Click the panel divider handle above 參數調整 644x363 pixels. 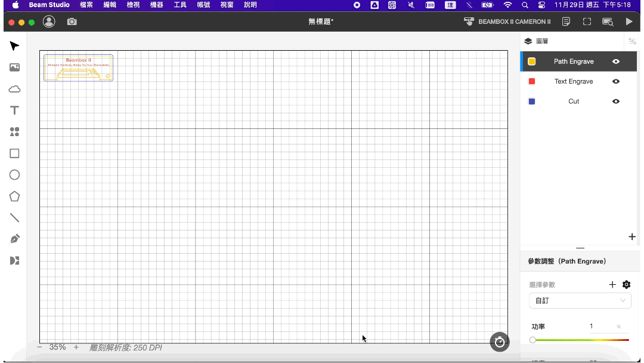580,248
